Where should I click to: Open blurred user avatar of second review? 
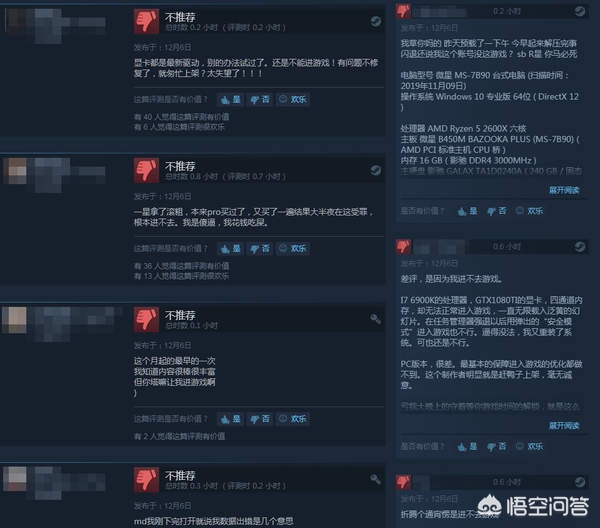pos(15,171)
